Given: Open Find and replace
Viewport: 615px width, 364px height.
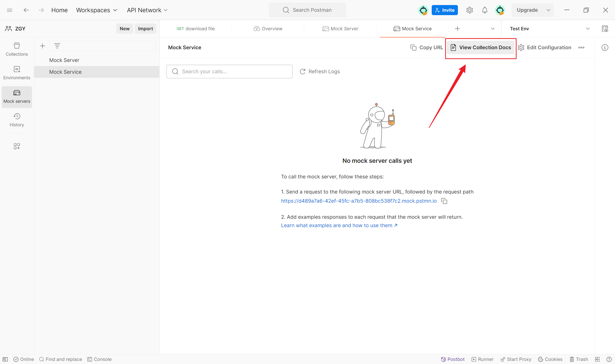Looking at the screenshot, I should 60,359.
